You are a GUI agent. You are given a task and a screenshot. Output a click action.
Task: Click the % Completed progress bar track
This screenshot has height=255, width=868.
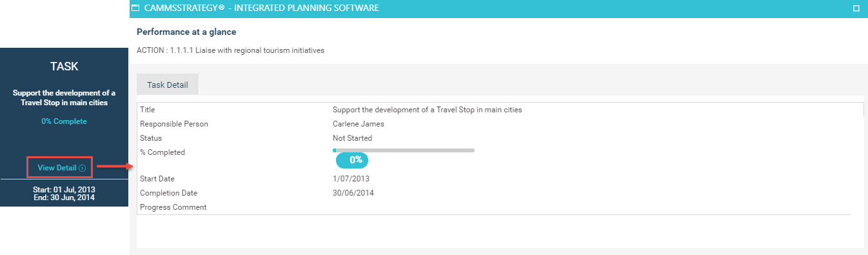404,150
